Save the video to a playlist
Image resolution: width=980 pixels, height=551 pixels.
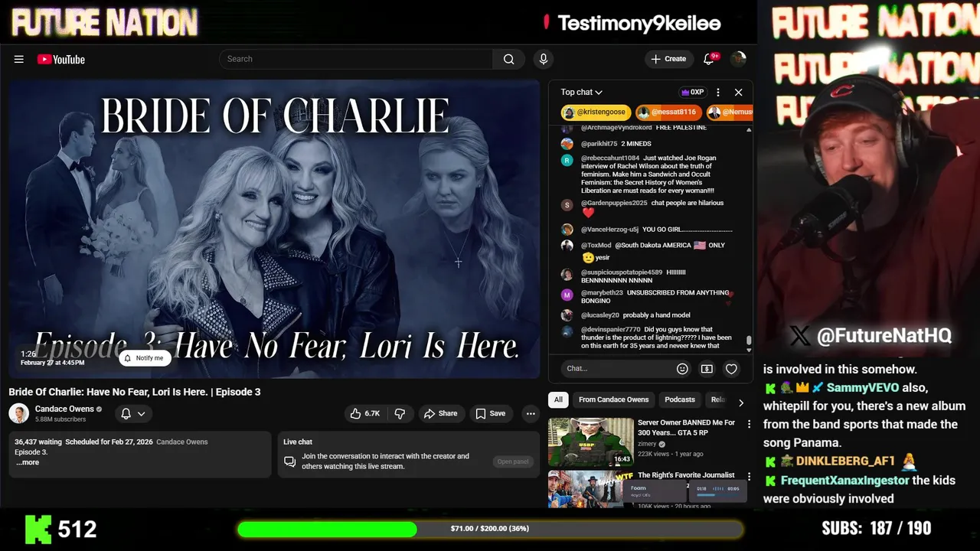(491, 413)
